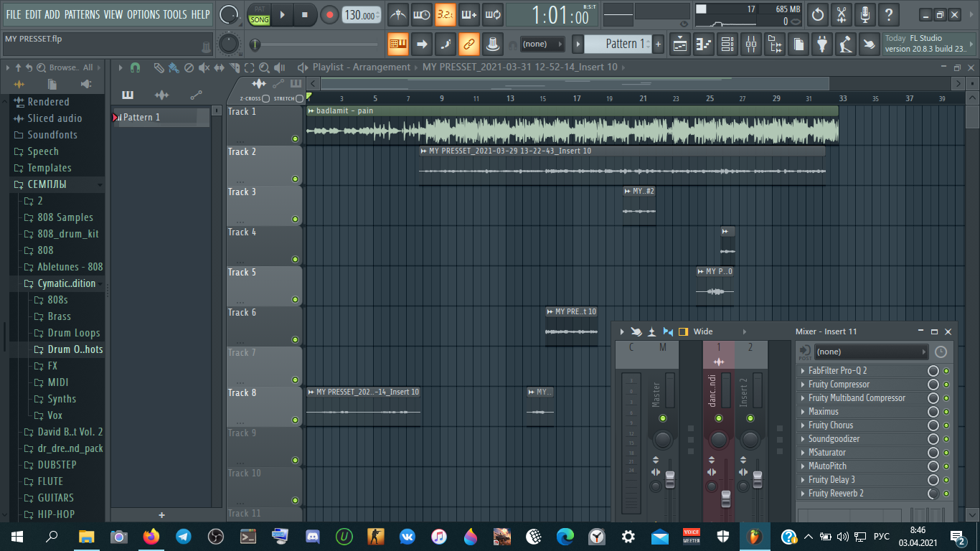Disable the Fruity Compressor effect slot light
This screenshot has height=551, width=980.
pos(946,385)
